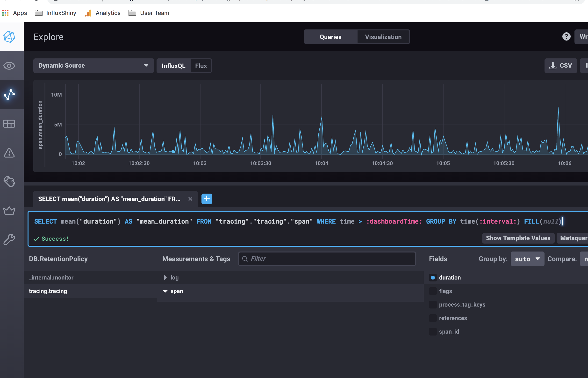
Task: Click the help question mark icon
Action: [566, 37]
